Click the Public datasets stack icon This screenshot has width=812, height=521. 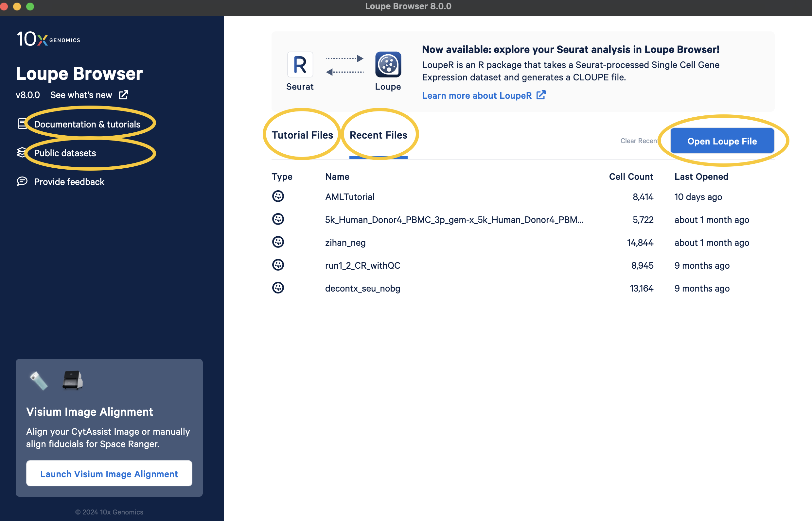pos(21,153)
